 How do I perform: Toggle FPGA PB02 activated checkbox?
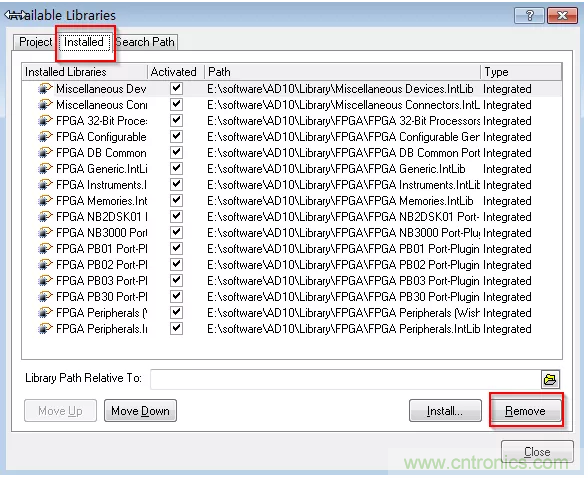(x=176, y=264)
